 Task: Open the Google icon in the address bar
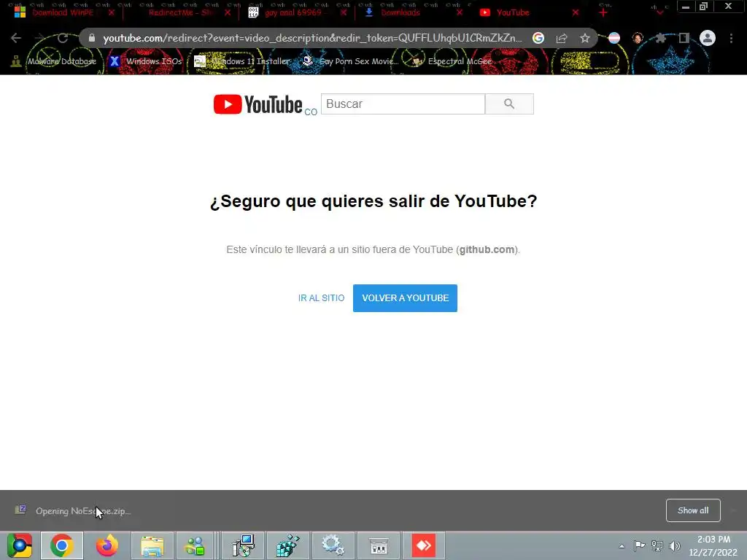[x=538, y=38]
